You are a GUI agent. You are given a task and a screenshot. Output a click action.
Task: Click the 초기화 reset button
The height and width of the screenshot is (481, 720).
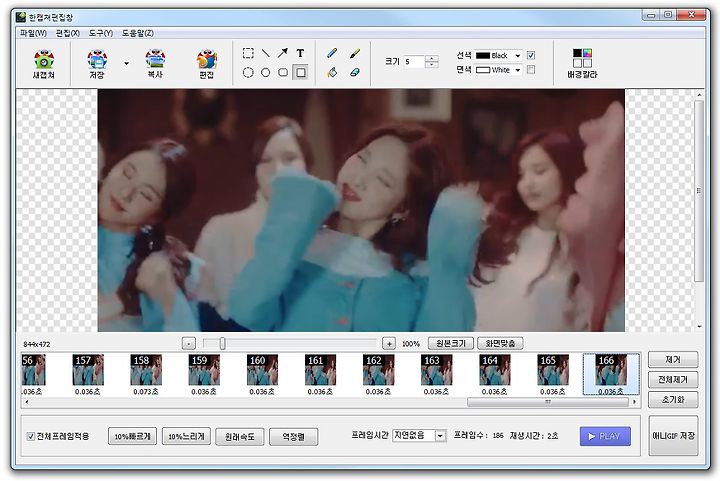tap(673, 400)
